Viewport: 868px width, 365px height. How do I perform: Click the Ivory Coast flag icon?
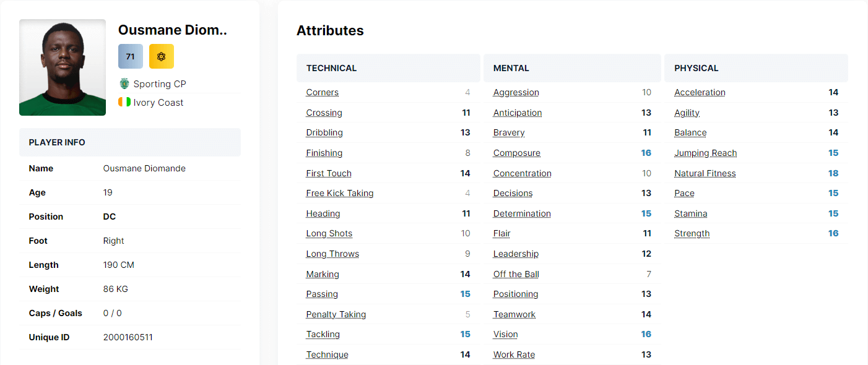point(124,102)
